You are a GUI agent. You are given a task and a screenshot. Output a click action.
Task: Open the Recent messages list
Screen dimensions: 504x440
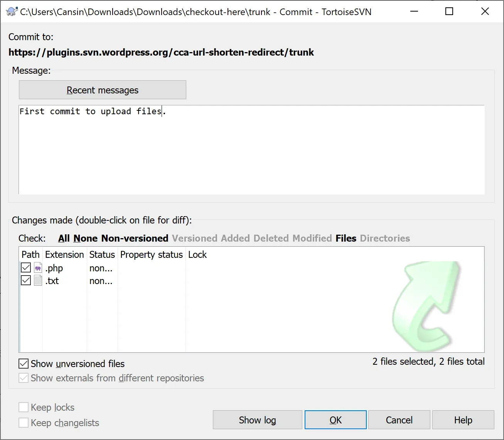pos(102,90)
